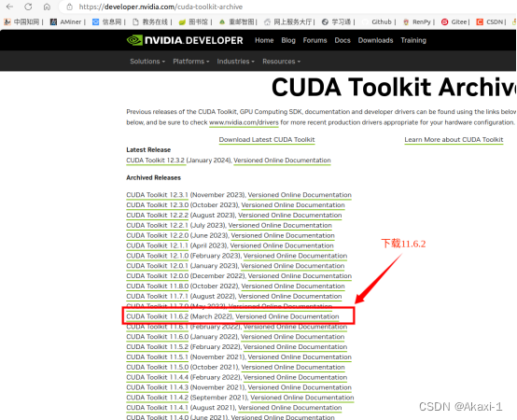
Task: Open CUDA Toolkit 12.3.2 latest release
Action: 155,161
